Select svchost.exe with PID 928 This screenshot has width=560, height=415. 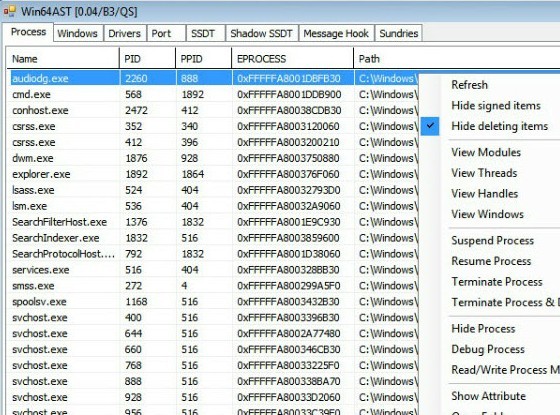[214, 398]
